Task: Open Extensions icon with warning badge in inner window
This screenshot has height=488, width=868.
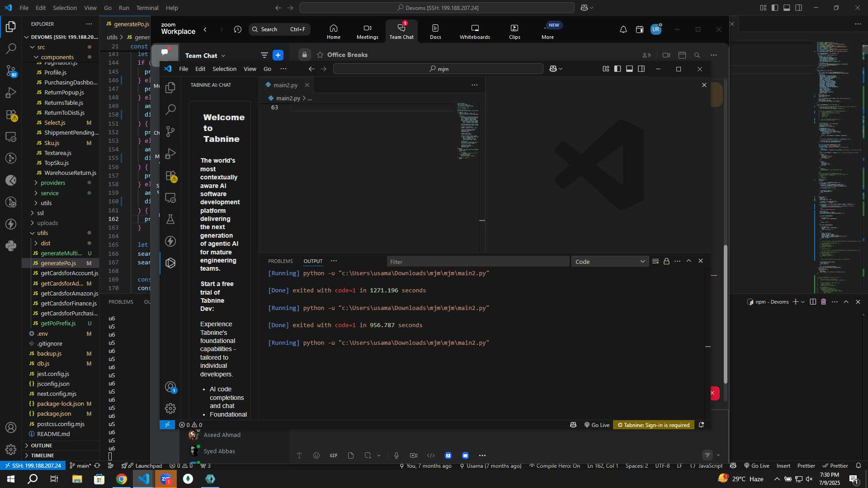Action: (x=170, y=176)
